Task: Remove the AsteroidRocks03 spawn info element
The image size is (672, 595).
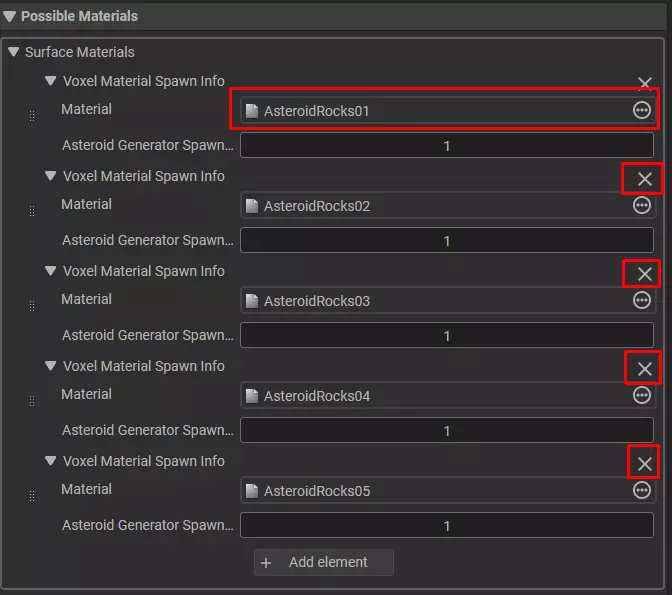Action: pyautogui.click(x=644, y=274)
